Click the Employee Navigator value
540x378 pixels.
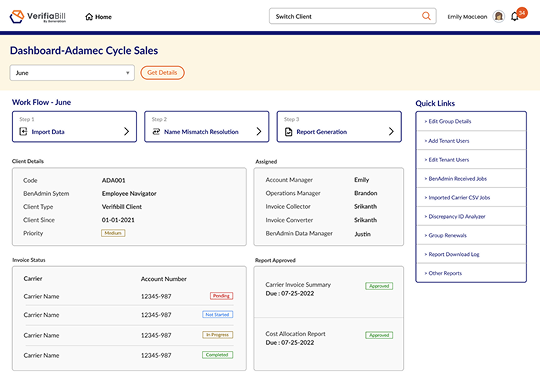coord(129,193)
